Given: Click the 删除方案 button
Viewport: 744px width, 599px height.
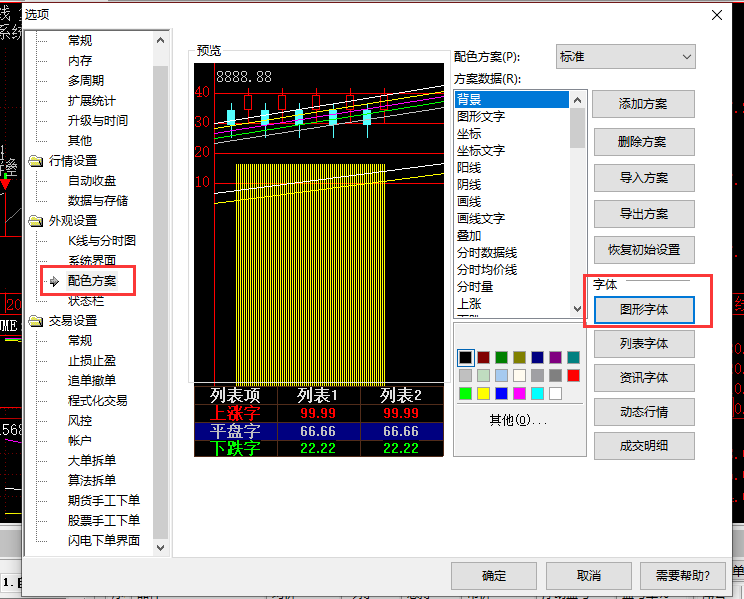Looking at the screenshot, I should point(644,141).
